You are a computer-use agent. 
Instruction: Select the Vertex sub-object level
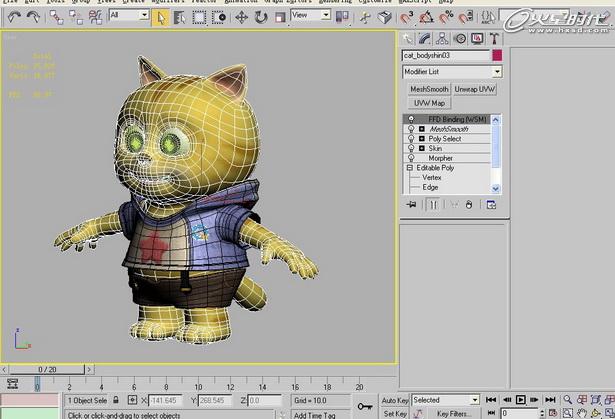point(431,178)
